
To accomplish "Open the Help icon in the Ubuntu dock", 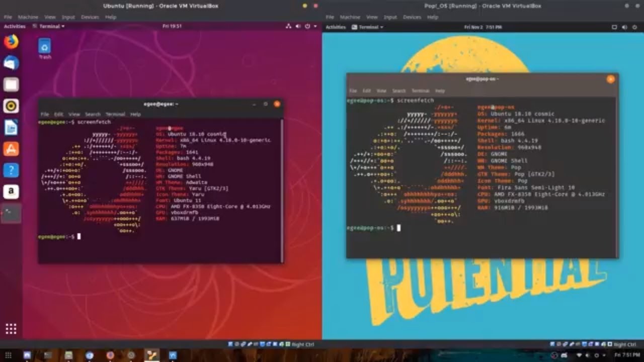I will coord(11,170).
